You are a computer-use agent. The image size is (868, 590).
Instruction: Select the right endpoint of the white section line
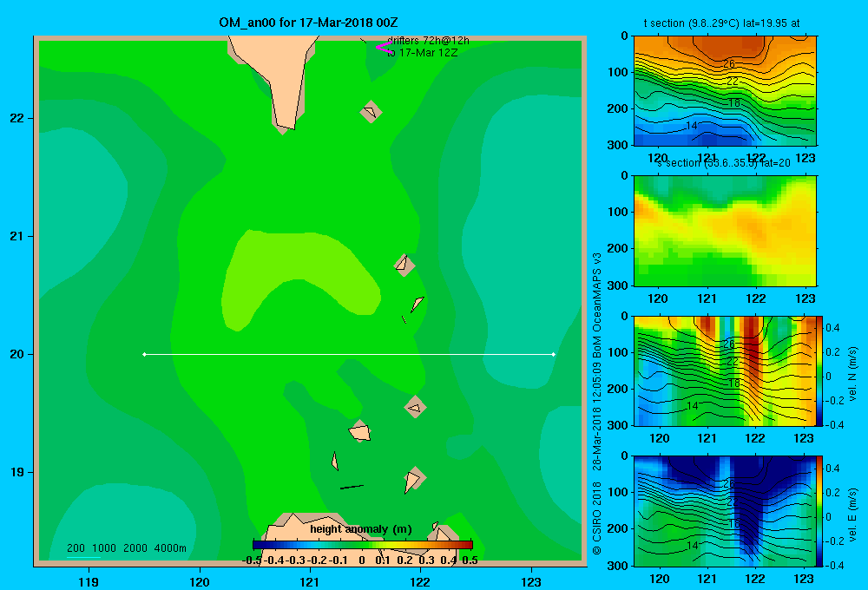click(554, 354)
